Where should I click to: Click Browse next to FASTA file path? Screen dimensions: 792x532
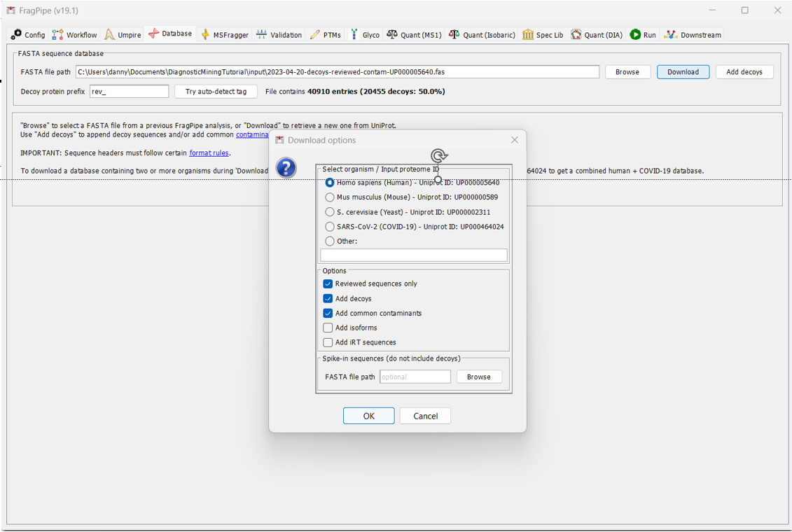click(627, 71)
